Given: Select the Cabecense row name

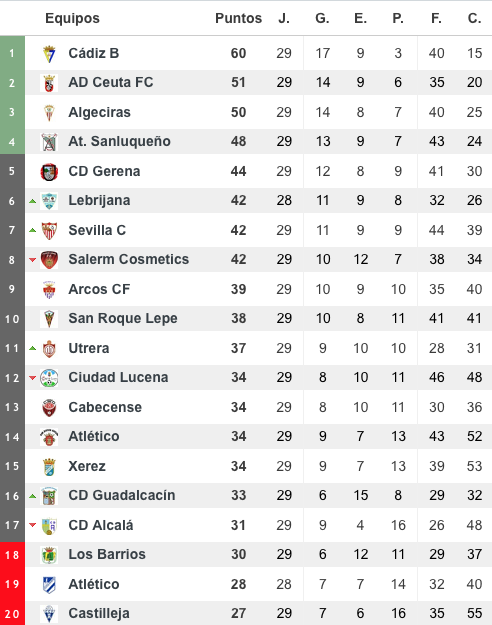Looking at the screenshot, I should coord(105,407).
